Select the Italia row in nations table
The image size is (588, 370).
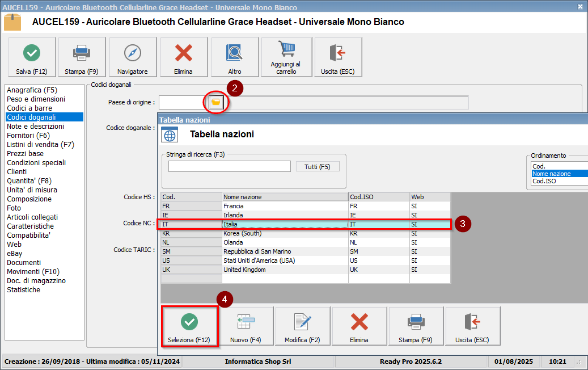pos(284,224)
